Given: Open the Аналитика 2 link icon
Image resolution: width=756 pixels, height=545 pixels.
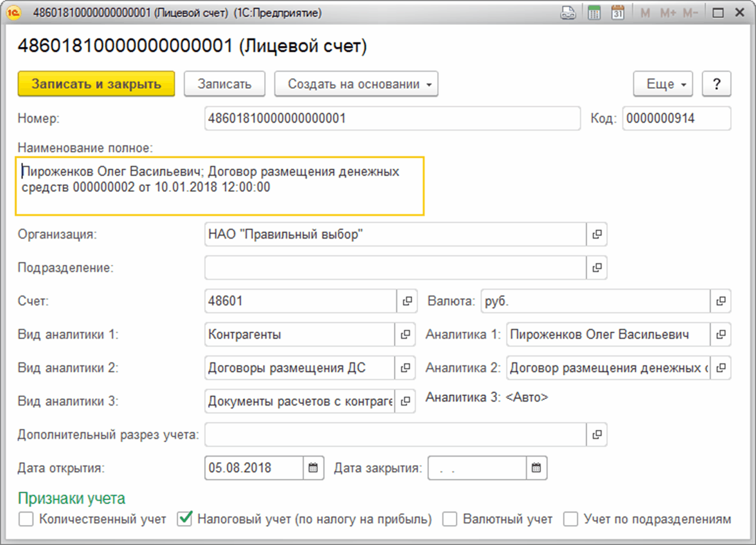Looking at the screenshot, I should click(x=721, y=368).
